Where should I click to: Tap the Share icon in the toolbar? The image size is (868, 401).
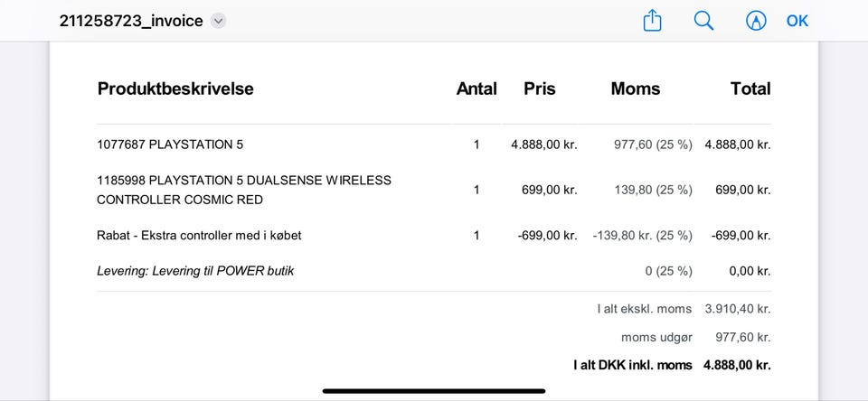652,21
